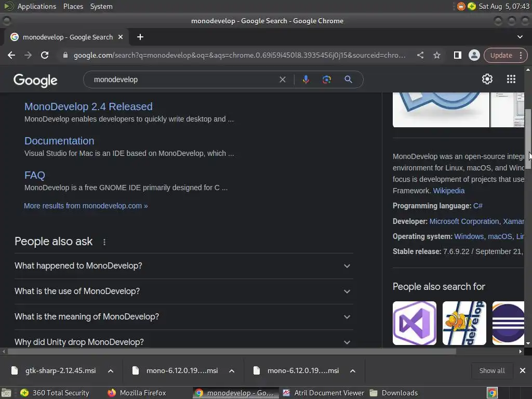
Task: Open the MonoDevelop 2.4 Released result
Action: (88, 107)
